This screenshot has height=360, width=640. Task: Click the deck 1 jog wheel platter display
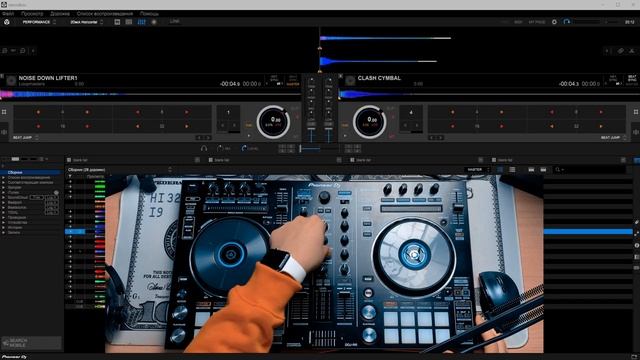273,122
